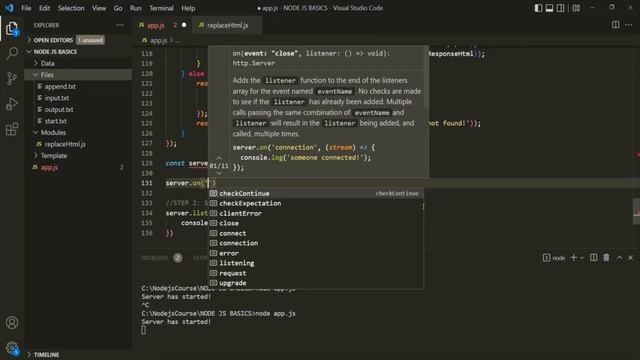Collapse the NODE JS BASICS root folder

coord(78,52)
